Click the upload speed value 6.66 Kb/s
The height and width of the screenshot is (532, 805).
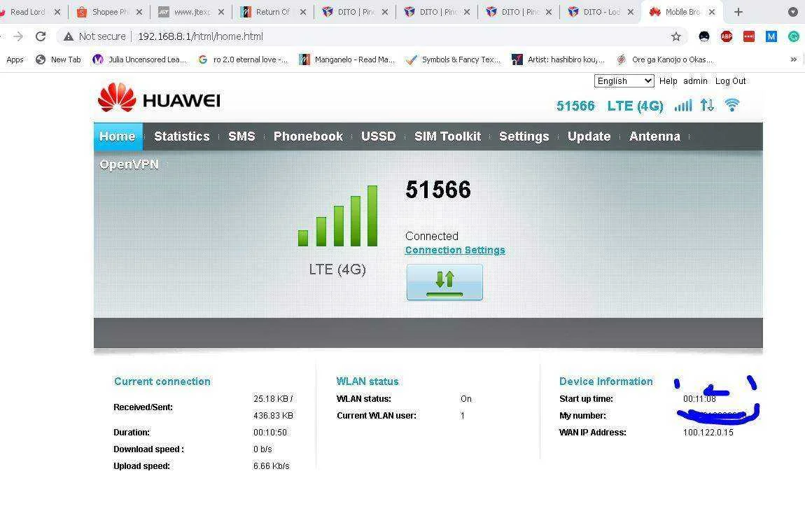271,465
